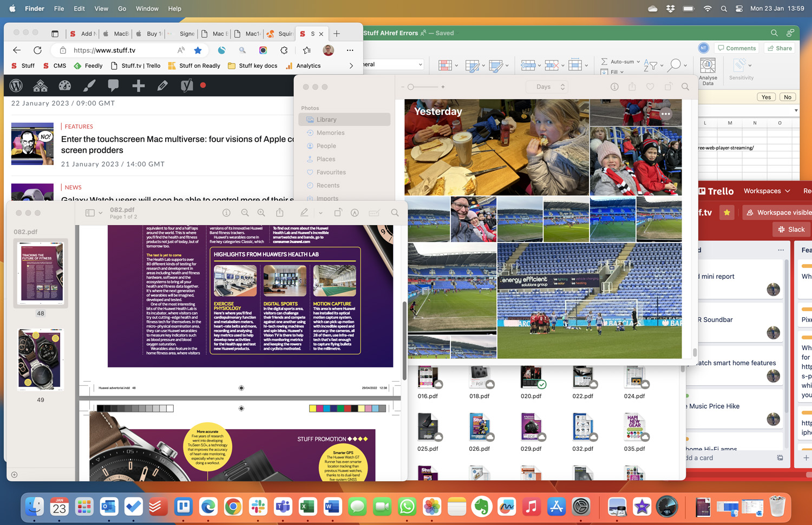Screen dimensions: 812x525
Task: Click the more options ellipsis on Yesterday photos
Action: click(x=666, y=114)
